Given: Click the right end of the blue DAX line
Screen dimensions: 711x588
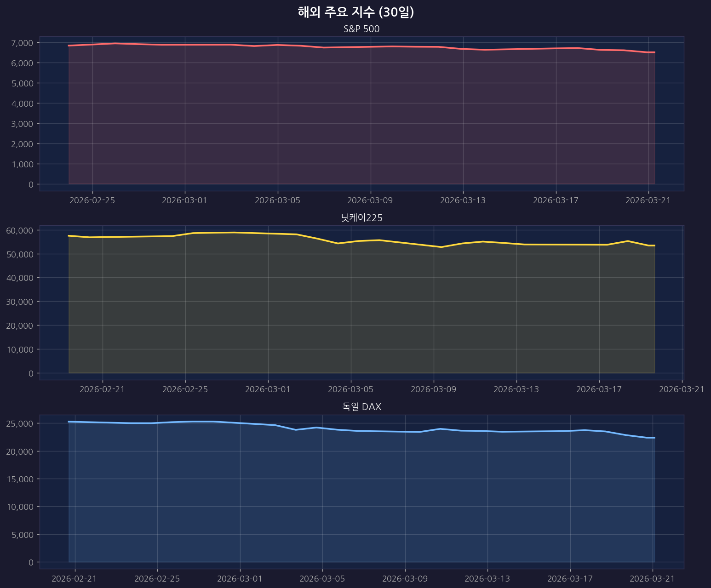Looking at the screenshot, I should (654, 438).
